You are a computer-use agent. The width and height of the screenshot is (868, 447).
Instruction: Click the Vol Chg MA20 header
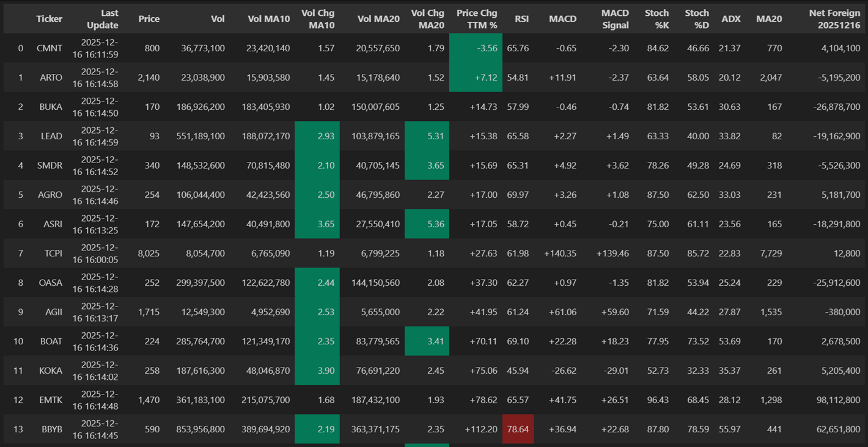pos(427,19)
